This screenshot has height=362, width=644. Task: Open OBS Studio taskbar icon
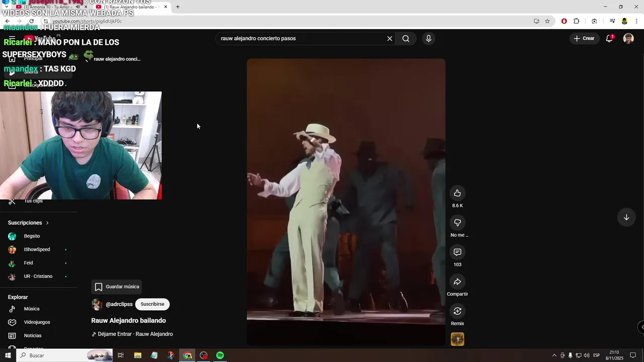click(204, 355)
